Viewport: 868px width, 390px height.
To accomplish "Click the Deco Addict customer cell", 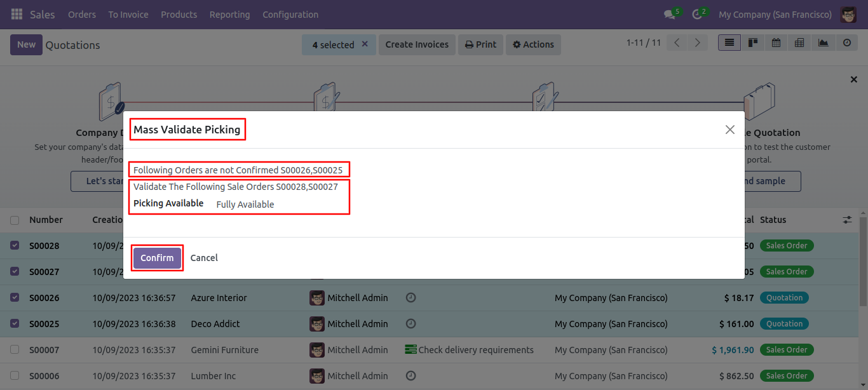I will point(215,323).
